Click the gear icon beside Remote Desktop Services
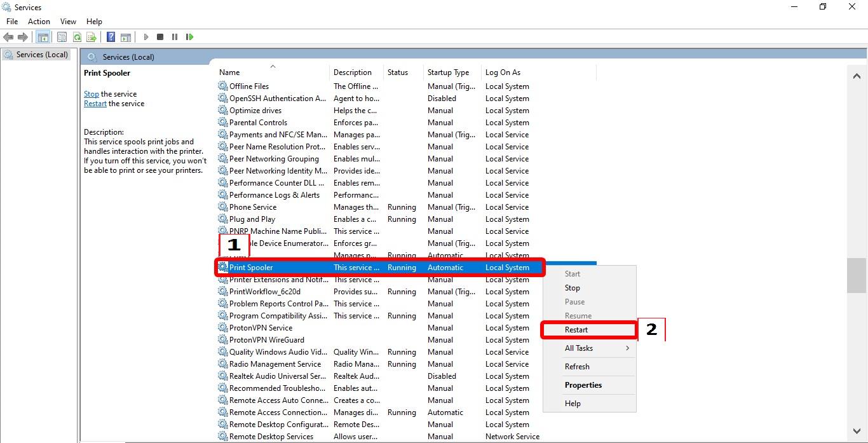Image resolution: width=868 pixels, height=443 pixels. [x=222, y=436]
